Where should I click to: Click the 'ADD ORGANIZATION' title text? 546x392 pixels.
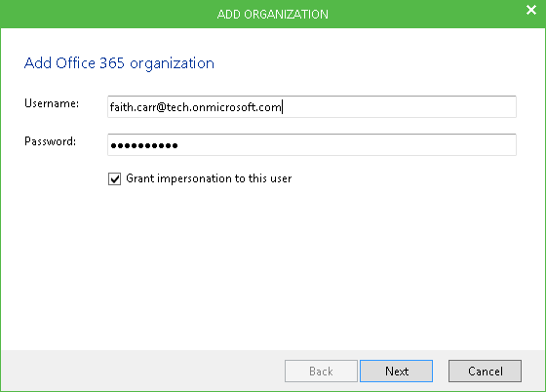[273, 15]
